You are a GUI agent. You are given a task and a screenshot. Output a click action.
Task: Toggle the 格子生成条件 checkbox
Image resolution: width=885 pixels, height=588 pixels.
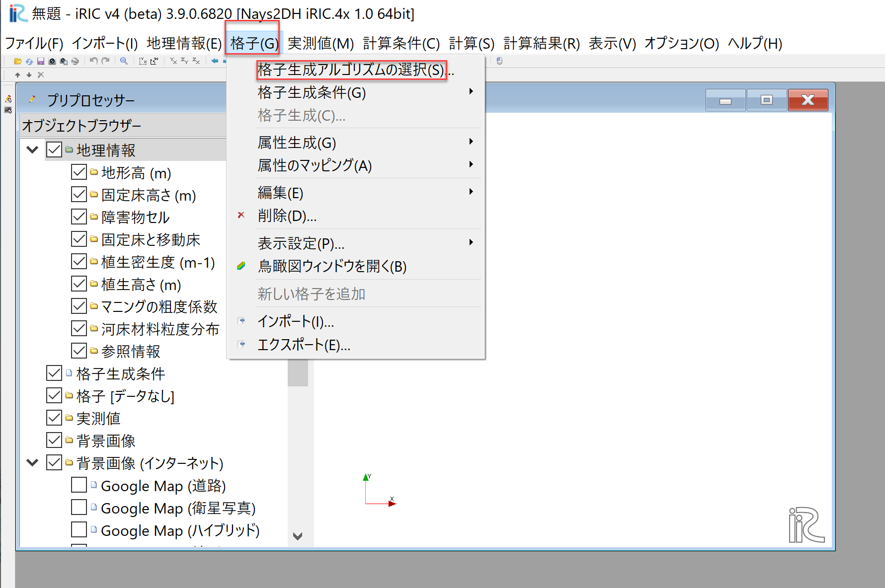point(54,373)
